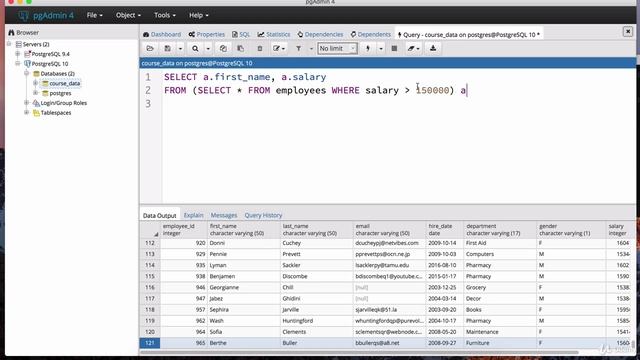Click the Find magnifier icon
640x360 pixels.
(196, 49)
